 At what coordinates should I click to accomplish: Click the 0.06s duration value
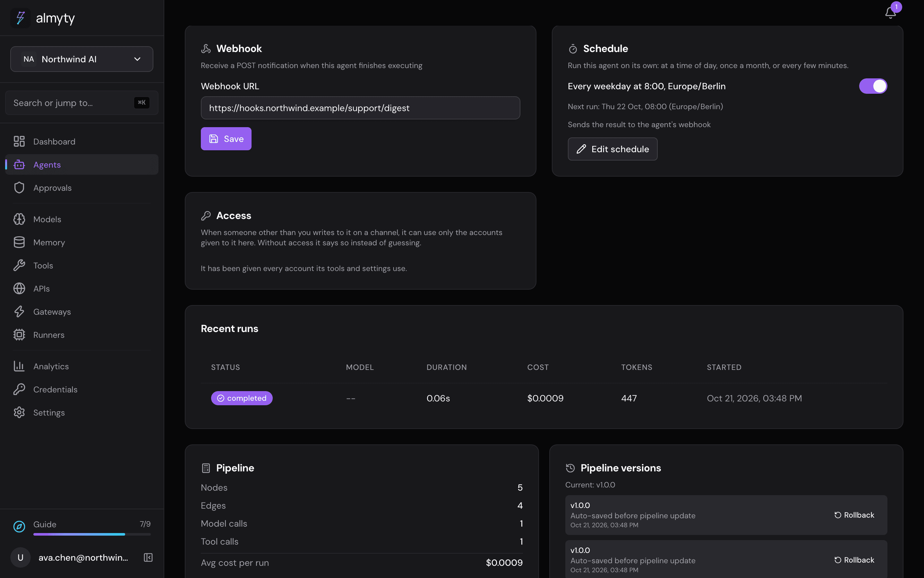[x=438, y=398]
